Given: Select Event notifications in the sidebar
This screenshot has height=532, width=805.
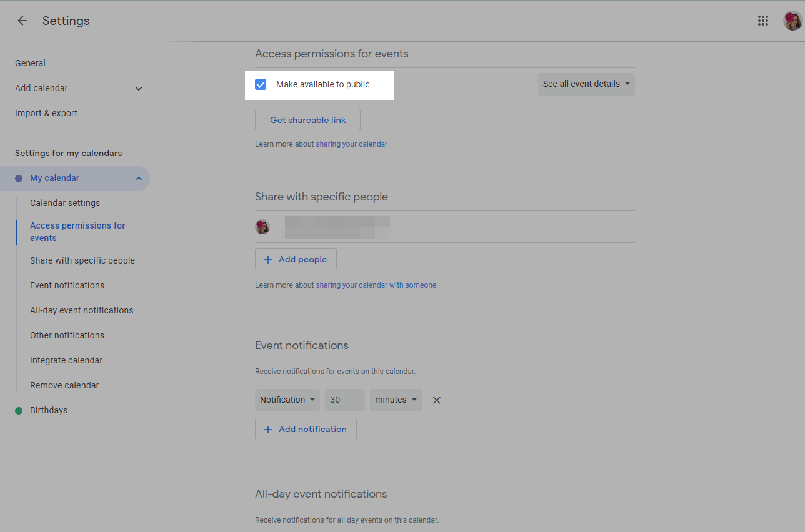Looking at the screenshot, I should (x=67, y=285).
